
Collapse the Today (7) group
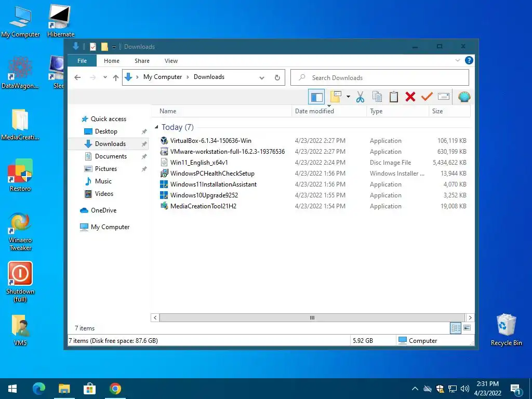coord(156,127)
